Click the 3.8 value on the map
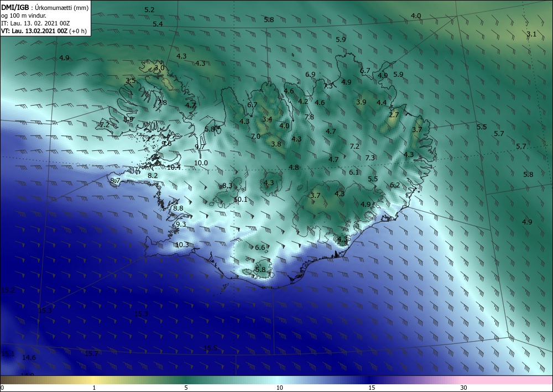The width and height of the screenshot is (553, 392). click(x=276, y=144)
